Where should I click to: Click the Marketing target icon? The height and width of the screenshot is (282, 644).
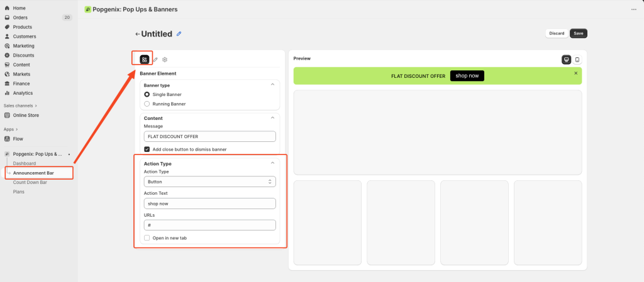click(x=7, y=46)
